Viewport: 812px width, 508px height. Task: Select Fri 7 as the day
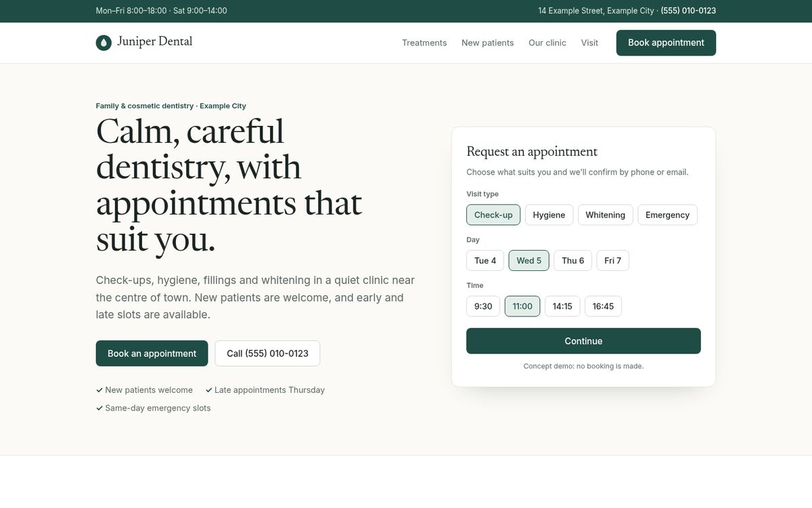613,261
